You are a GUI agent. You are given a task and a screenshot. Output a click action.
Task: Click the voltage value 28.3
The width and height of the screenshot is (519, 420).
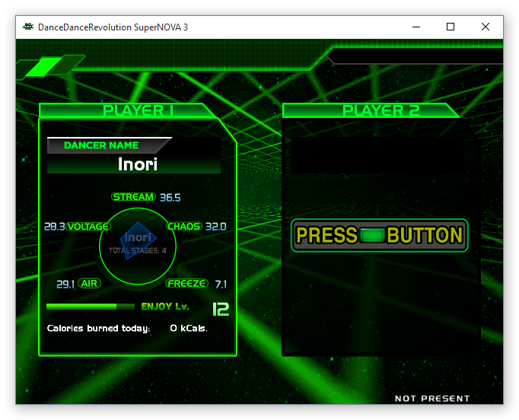coord(55,227)
